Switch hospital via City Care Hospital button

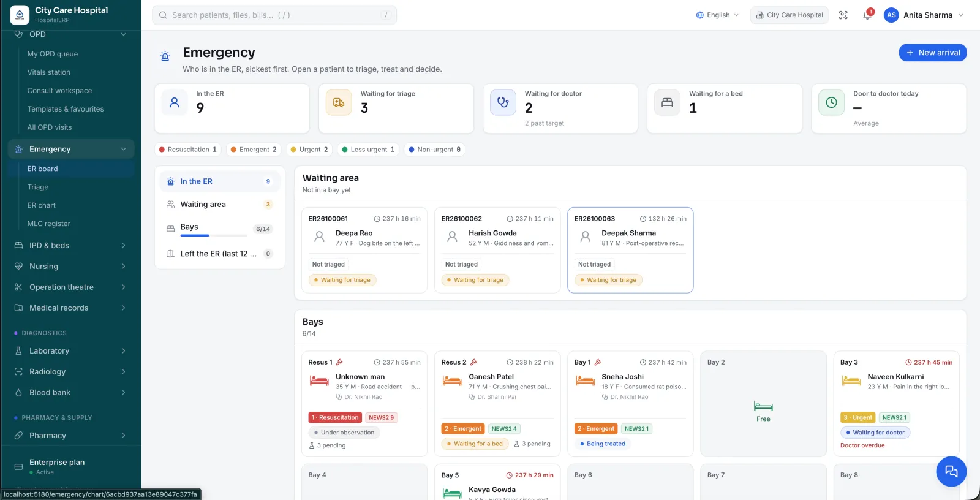pos(790,15)
